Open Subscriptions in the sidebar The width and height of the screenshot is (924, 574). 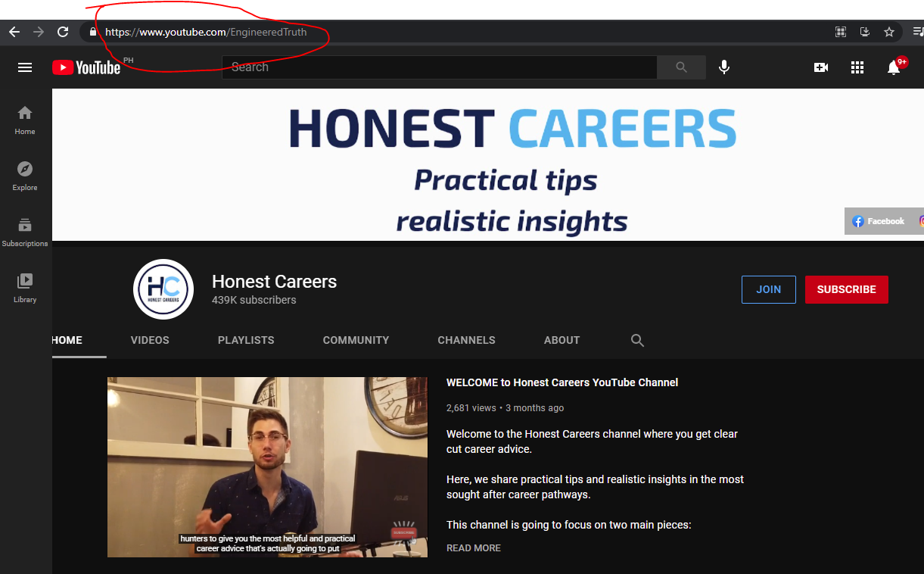pyautogui.click(x=25, y=232)
